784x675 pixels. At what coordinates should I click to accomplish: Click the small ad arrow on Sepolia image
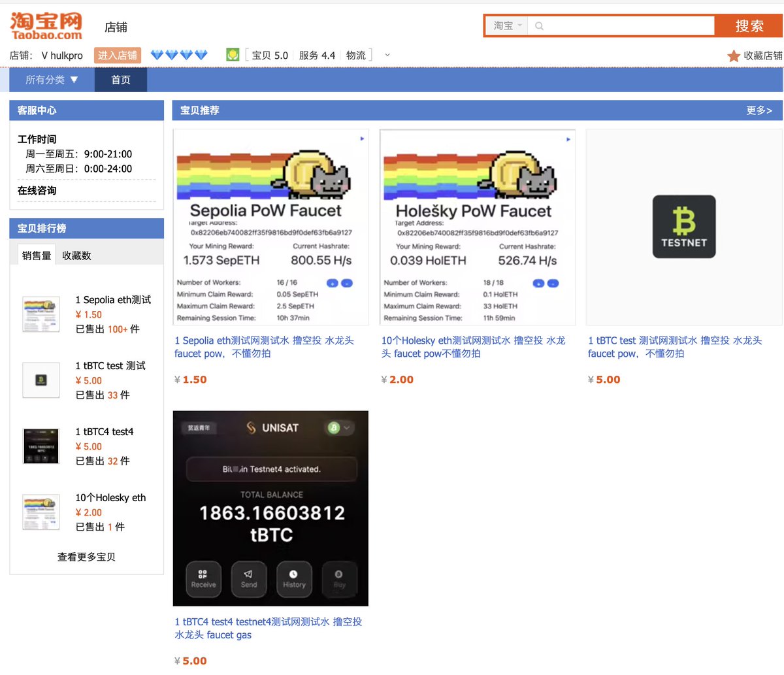(362, 139)
